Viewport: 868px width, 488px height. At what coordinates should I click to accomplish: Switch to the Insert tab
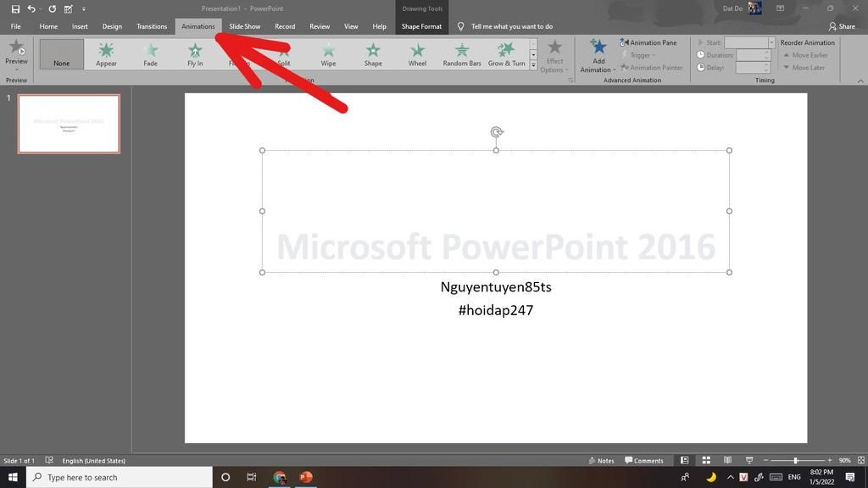(x=80, y=26)
